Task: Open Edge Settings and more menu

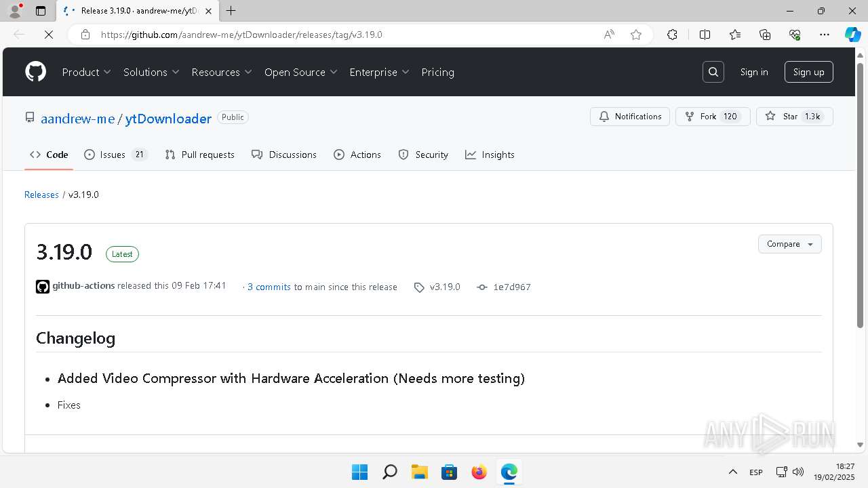Action: (x=825, y=35)
